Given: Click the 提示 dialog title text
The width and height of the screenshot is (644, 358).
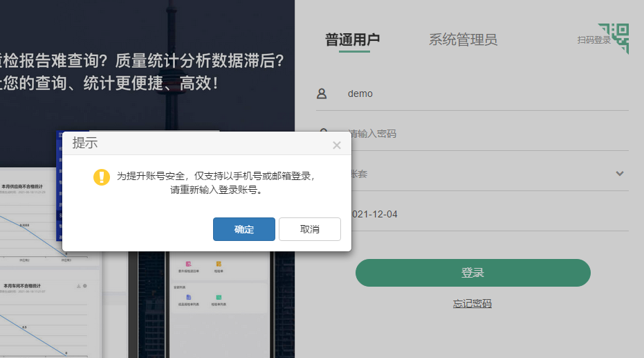Looking at the screenshot, I should [85, 143].
